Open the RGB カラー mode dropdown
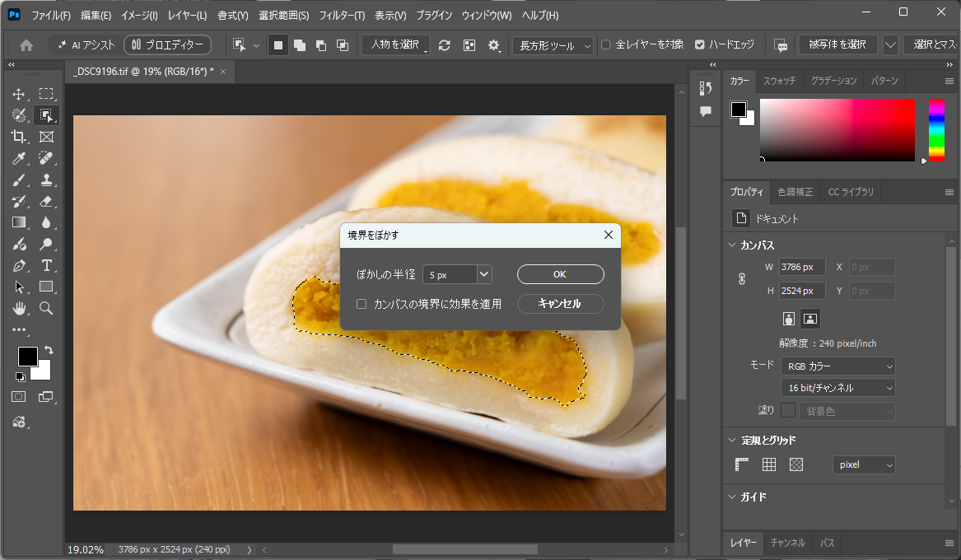The width and height of the screenshot is (961, 560). 837,366
